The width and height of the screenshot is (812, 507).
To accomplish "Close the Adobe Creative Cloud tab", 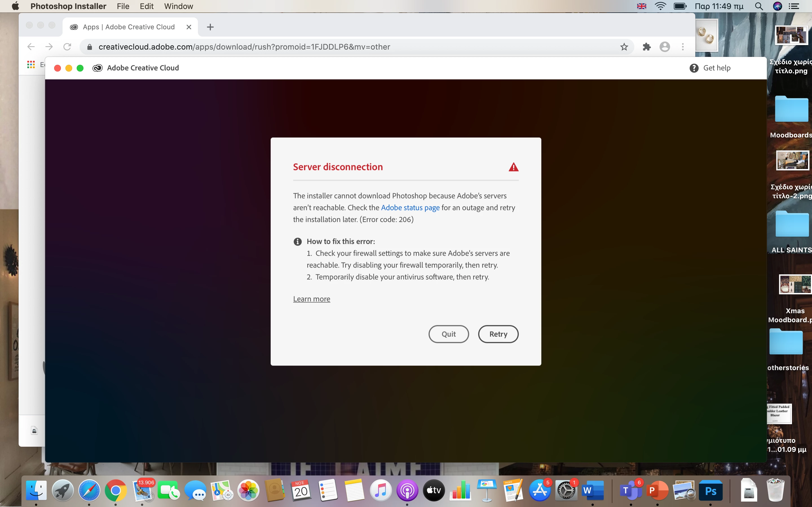I will coord(189,27).
